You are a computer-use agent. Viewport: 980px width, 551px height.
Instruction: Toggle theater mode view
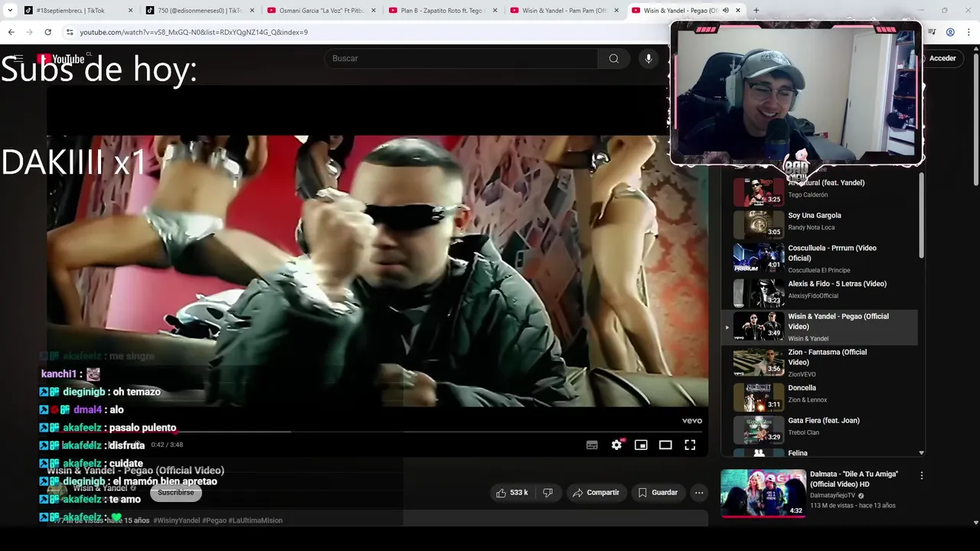coord(665,445)
